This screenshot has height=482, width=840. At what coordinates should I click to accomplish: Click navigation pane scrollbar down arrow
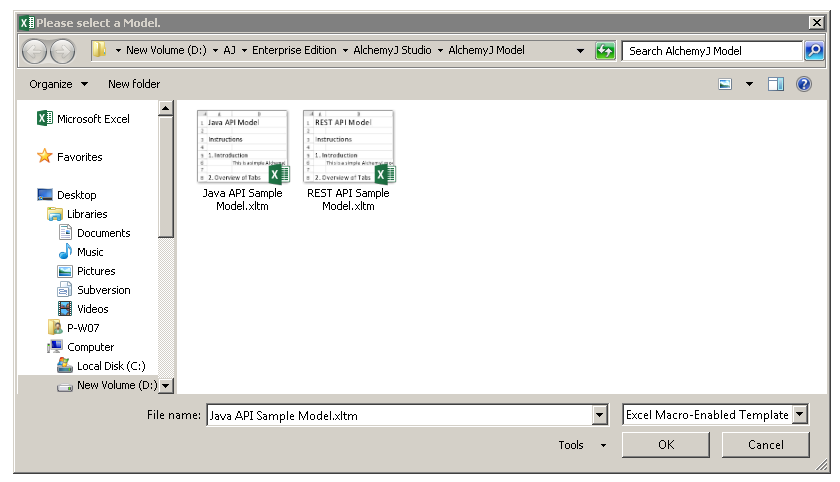166,386
